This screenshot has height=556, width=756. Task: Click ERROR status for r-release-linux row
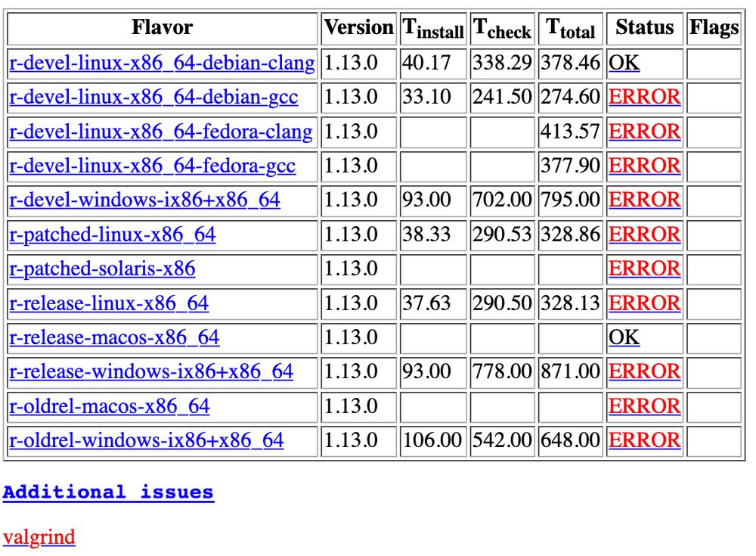(x=645, y=303)
